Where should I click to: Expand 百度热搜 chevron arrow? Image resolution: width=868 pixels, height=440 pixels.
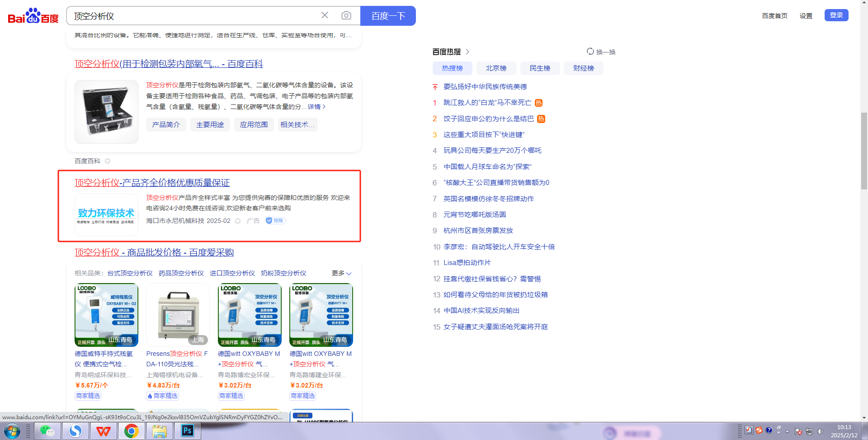[x=467, y=52]
